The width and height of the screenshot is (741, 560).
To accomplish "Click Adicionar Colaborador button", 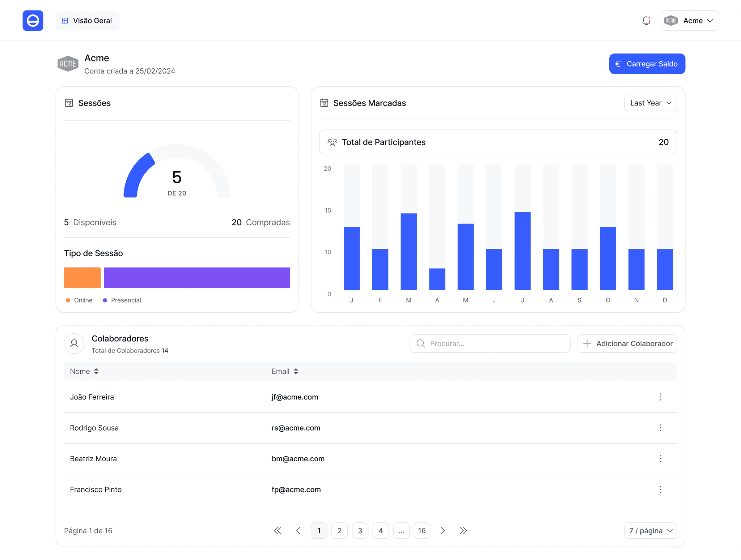I will coord(627,343).
